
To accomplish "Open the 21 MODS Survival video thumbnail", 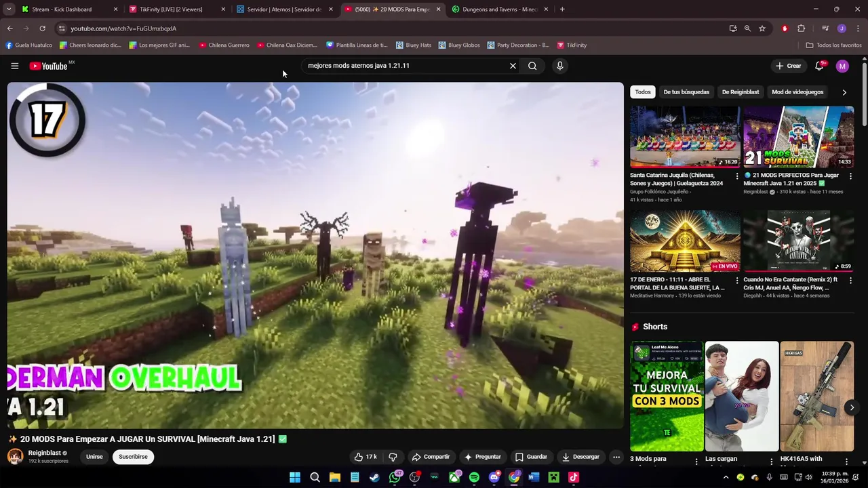I will (798, 137).
